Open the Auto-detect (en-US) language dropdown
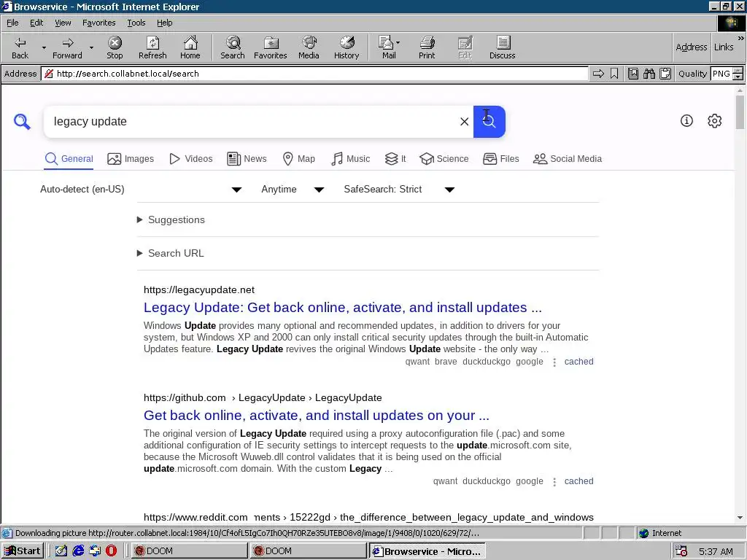This screenshot has width=747, height=560. [141, 190]
